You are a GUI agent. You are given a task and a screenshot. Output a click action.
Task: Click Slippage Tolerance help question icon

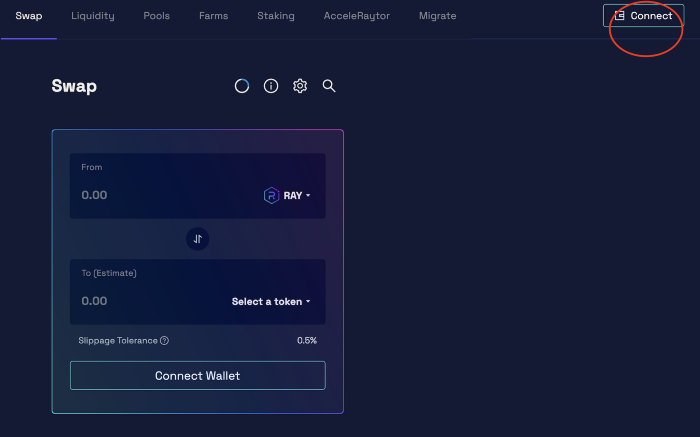(x=164, y=341)
